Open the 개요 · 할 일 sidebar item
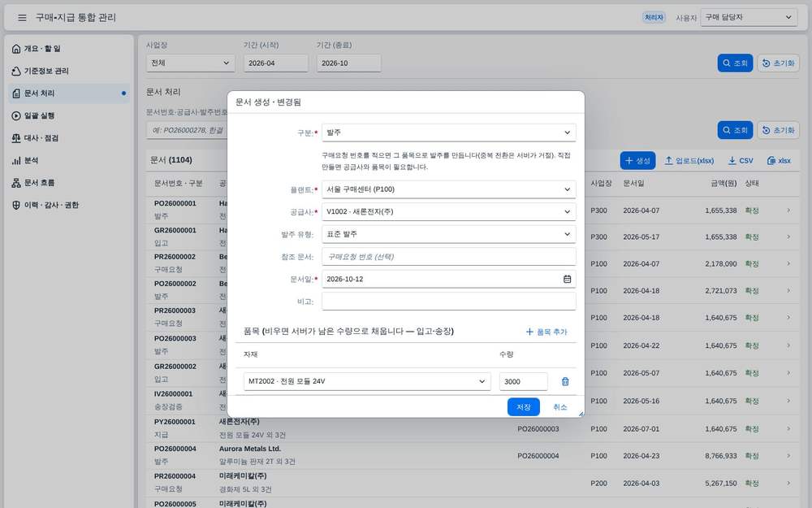This screenshot has width=812, height=508. [69, 49]
